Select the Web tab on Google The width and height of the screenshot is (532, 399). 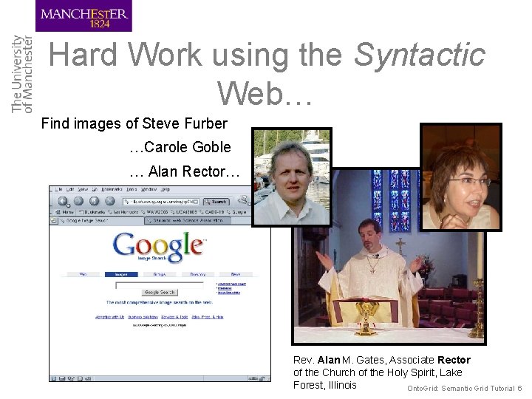click(x=83, y=274)
